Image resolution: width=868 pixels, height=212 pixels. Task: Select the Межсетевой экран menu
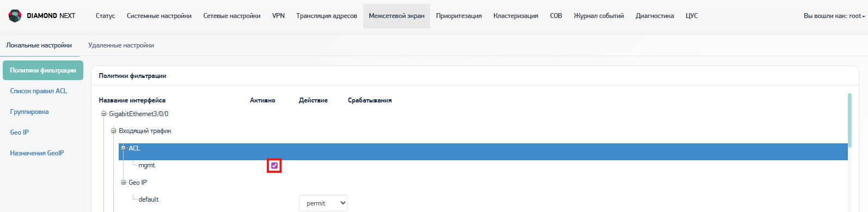click(396, 16)
